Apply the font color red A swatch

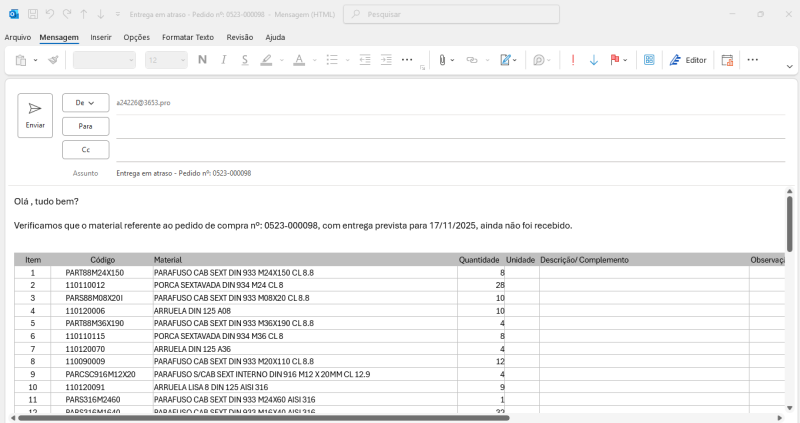[297, 60]
